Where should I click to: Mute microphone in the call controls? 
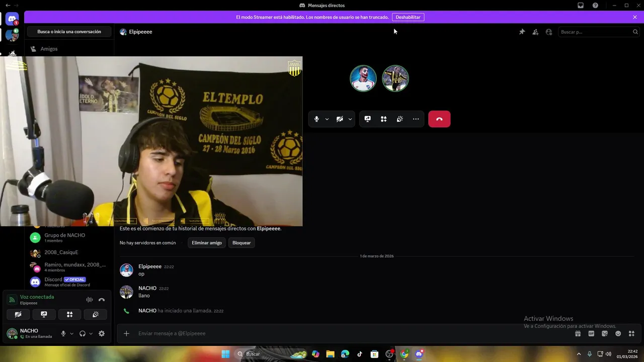tap(316, 119)
